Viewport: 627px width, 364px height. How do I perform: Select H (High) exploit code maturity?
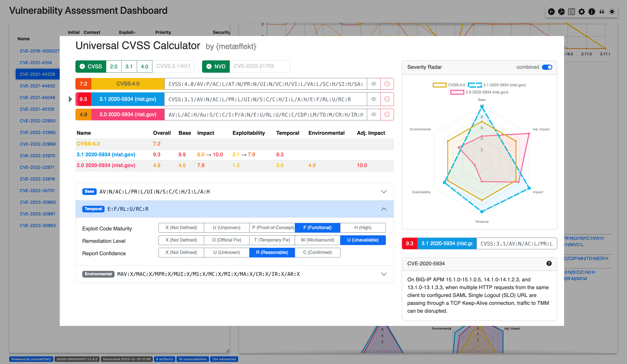pyautogui.click(x=362, y=228)
